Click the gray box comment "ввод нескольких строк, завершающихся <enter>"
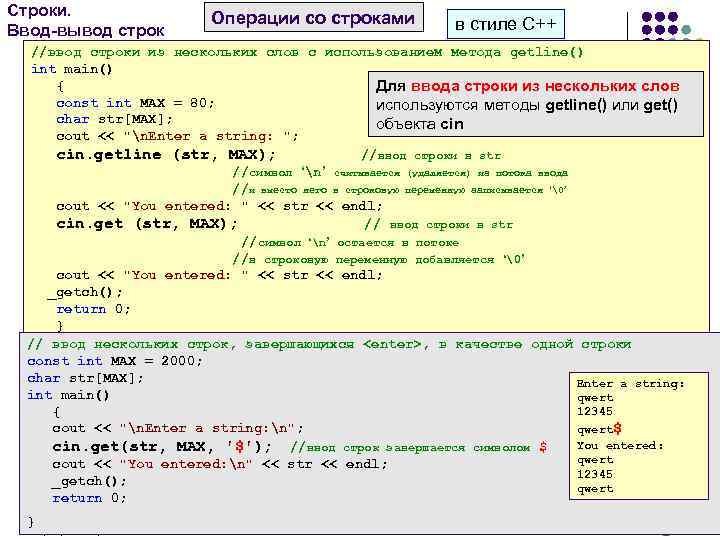This screenshot has width=720, height=540. coord(329,344)
